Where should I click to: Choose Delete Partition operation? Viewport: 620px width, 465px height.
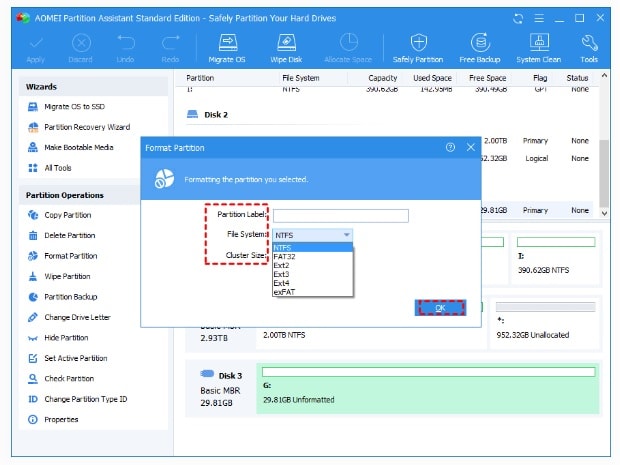[62, 236]
